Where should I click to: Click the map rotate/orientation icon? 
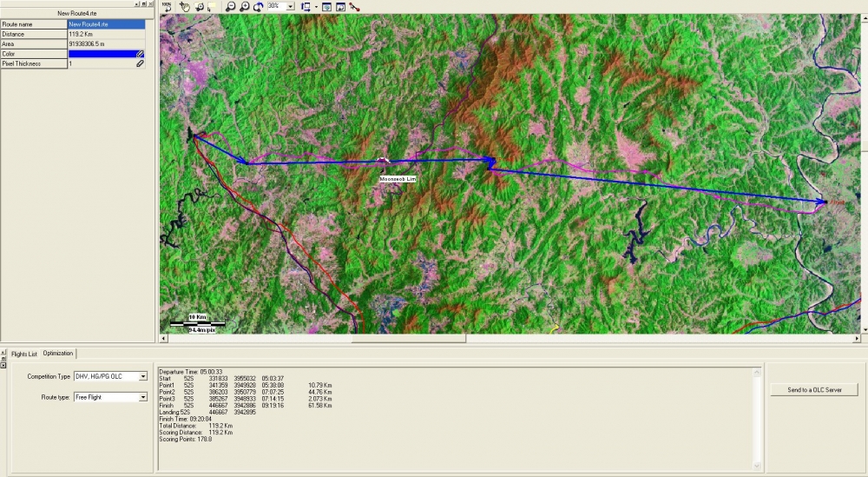click(306, 7)
